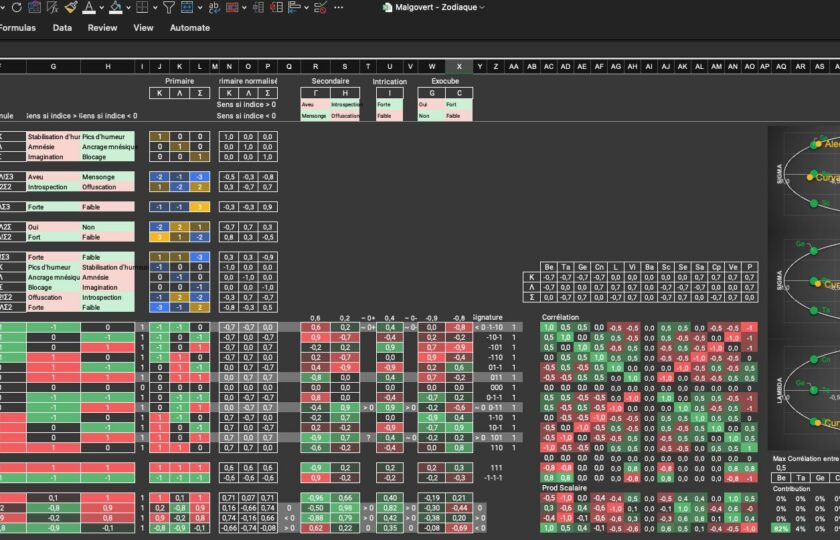
Task: Open the three-dots more commands menu
Action: coord(339,7)
